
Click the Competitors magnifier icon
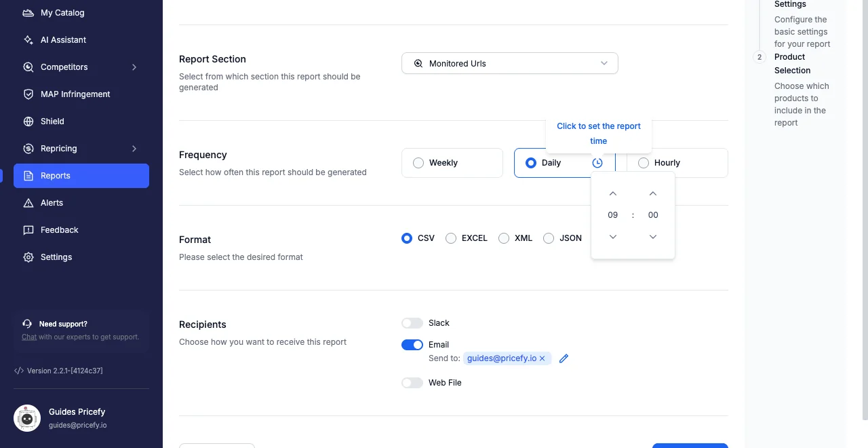(28, 67)
